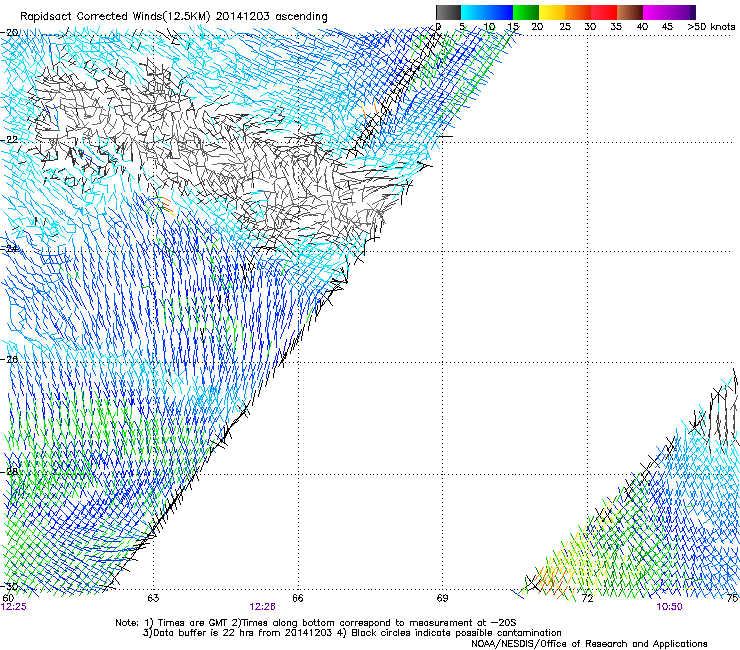Click the gray 0-5 knots color band

pos(448,12)
